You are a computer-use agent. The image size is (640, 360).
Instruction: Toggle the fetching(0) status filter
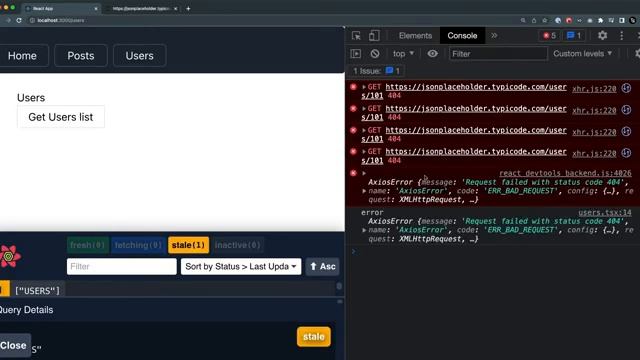138,245
